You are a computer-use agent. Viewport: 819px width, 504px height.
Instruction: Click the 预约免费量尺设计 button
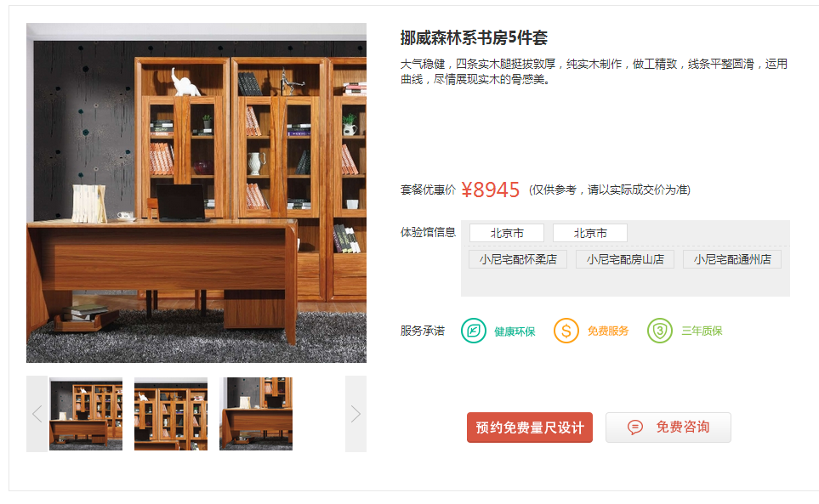tap(530, 428)
